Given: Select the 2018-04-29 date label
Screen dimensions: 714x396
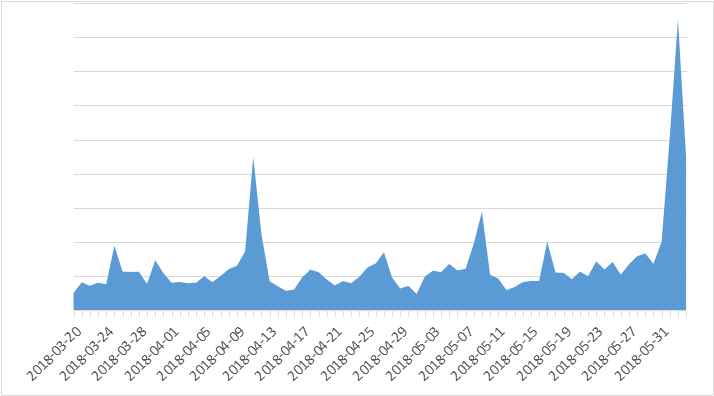Looking at the screenshot, I should pyautogui.click(x=381, y=354).
